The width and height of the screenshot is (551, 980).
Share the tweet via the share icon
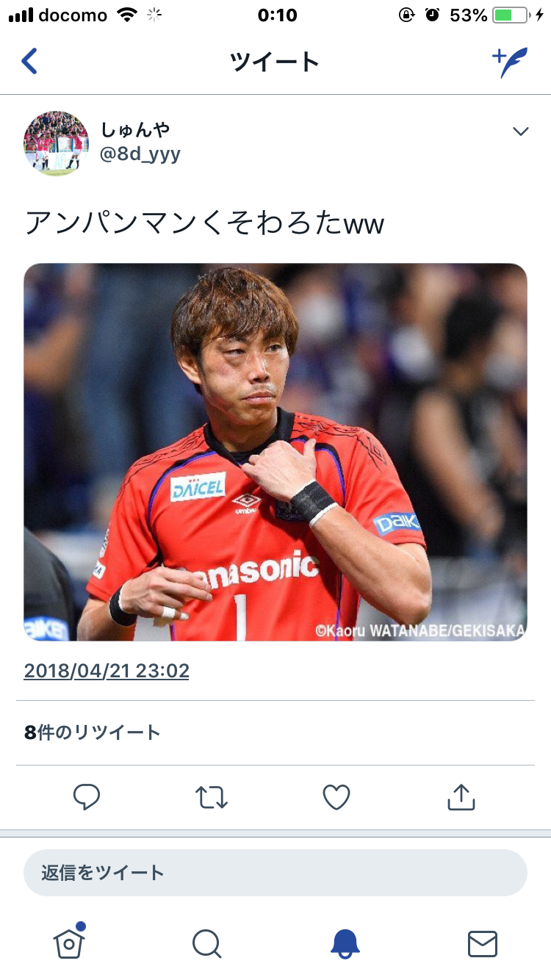461,796
